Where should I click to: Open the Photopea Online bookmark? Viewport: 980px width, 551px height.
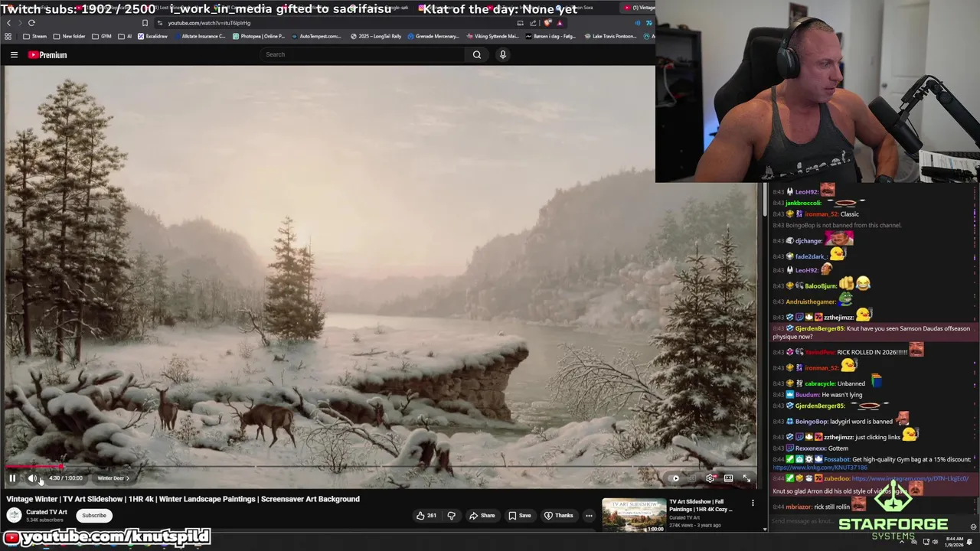(x=259, y=36)
